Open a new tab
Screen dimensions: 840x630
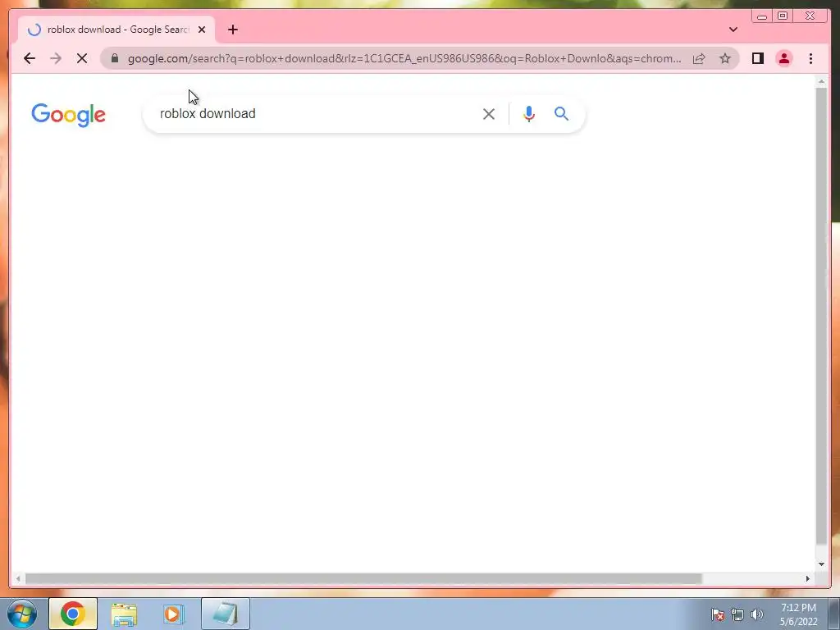click(x=232, y=30)
